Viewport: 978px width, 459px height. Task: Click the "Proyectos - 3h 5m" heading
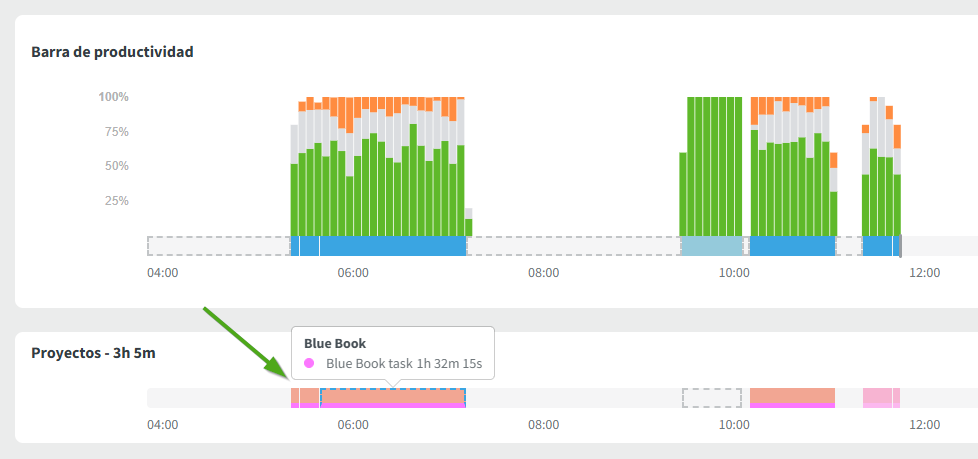click(x=93, y=353)
